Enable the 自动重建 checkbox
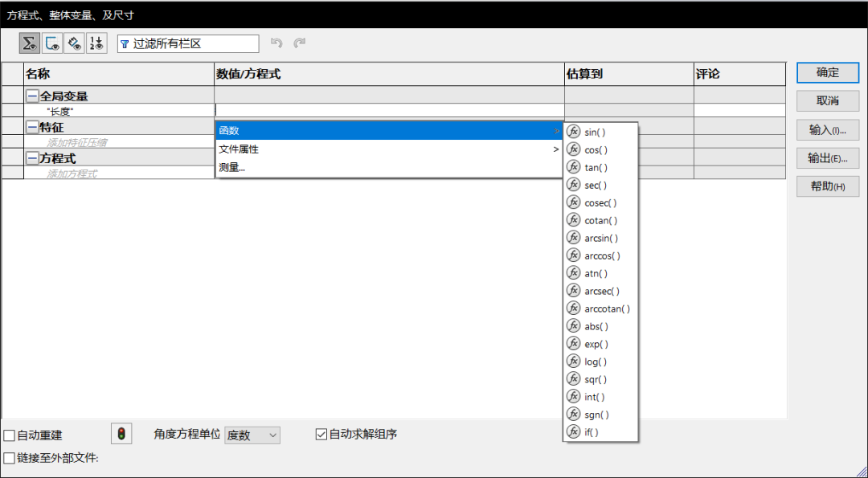Screen dimensions: 868x478 point(10,435)
